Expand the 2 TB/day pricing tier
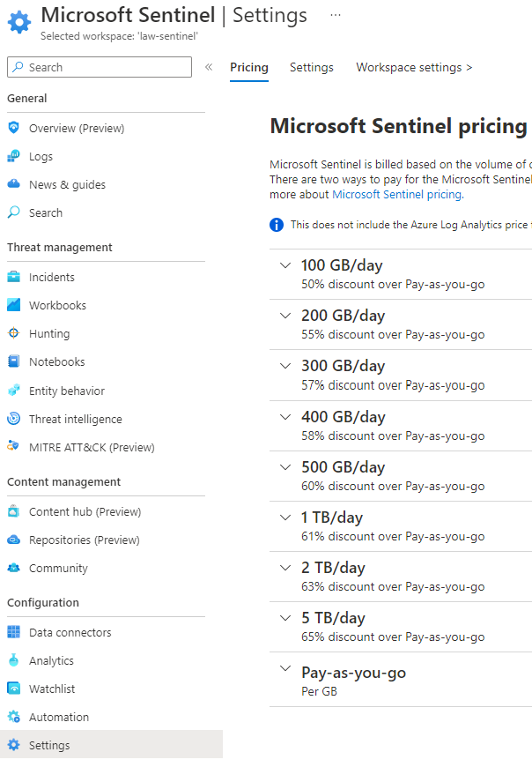This screenshot has height=767, width=532. click(x=284, y=567)
